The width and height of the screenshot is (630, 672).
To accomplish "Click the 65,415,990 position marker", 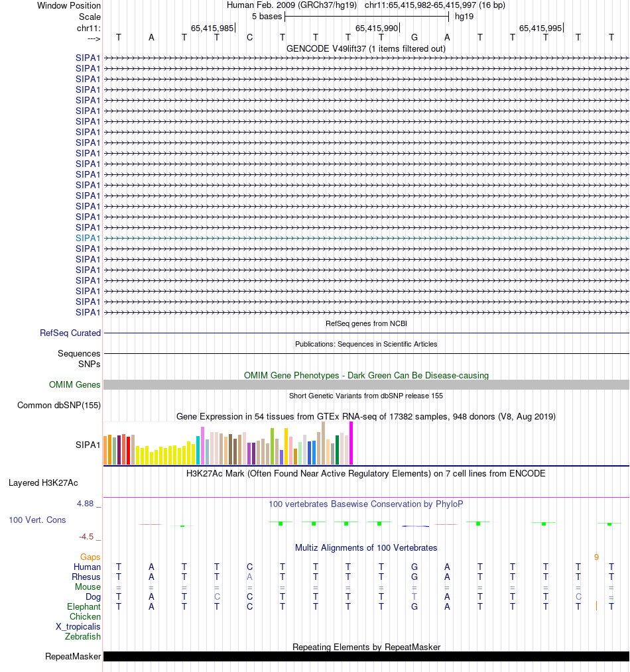I will pos(377,28).
